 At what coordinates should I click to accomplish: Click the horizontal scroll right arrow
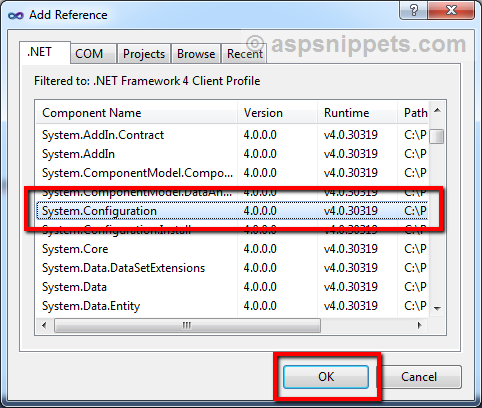click(420, 325)
